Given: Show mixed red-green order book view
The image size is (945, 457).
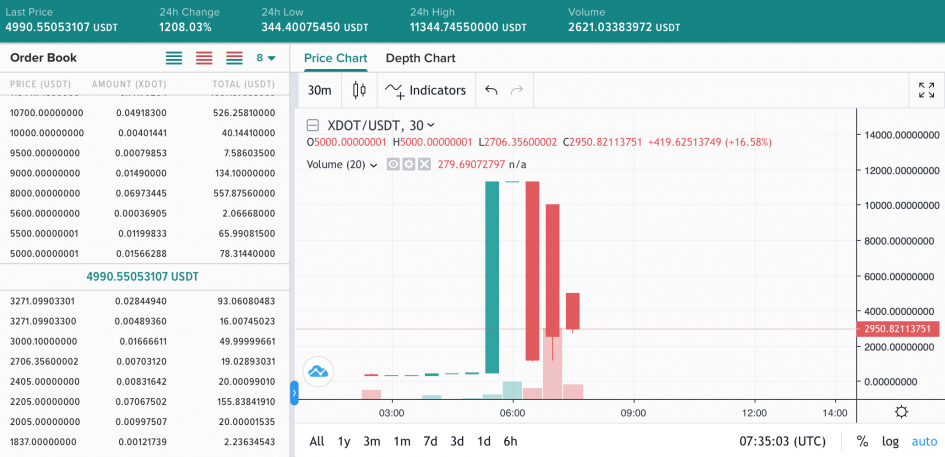Looking at the screenshot, I should click(234, 58).
